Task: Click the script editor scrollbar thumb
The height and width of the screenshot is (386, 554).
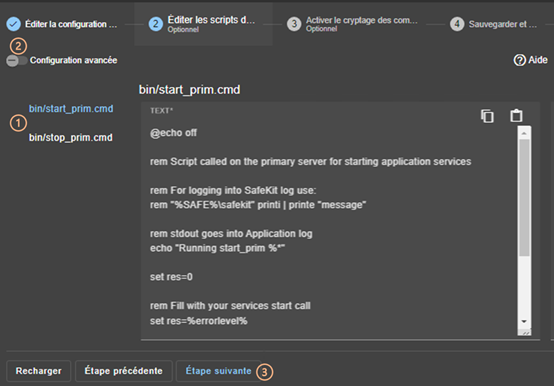Action: coord(524,197)
